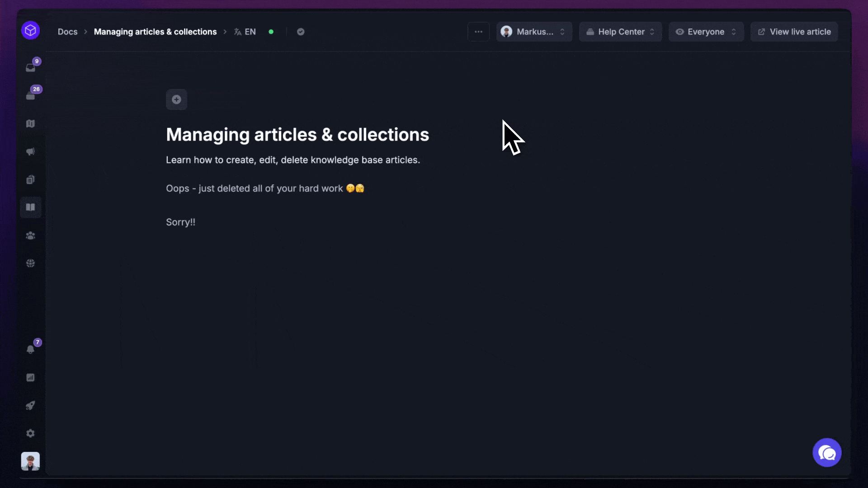Open the Copilot tickets sidebar icon
The width and height of the screenshot is (868, 488).
pyautogui.click(x=30, y=94)
